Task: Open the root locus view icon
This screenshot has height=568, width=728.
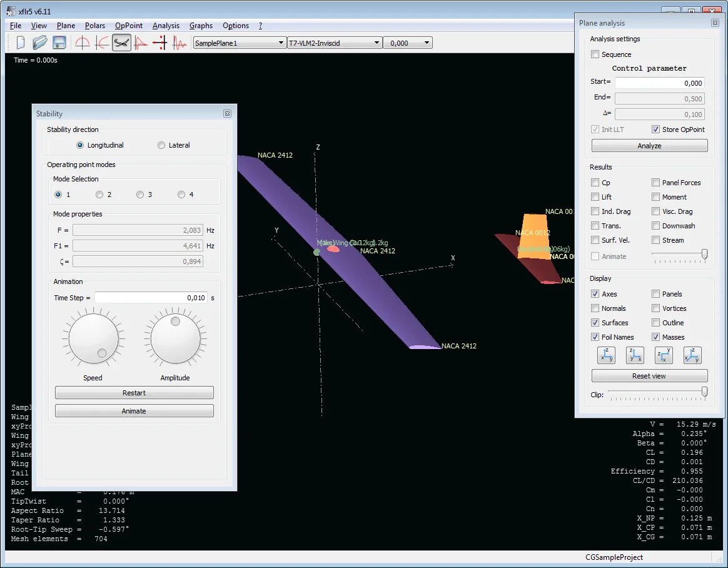Action: coord(160,43)
